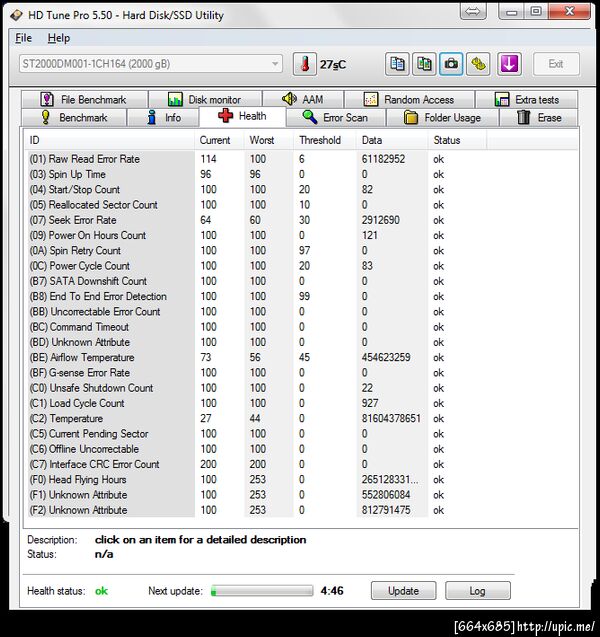600x637 pixels.
Task: Switch to the Benchmark tab
Action: coord(74,117)
